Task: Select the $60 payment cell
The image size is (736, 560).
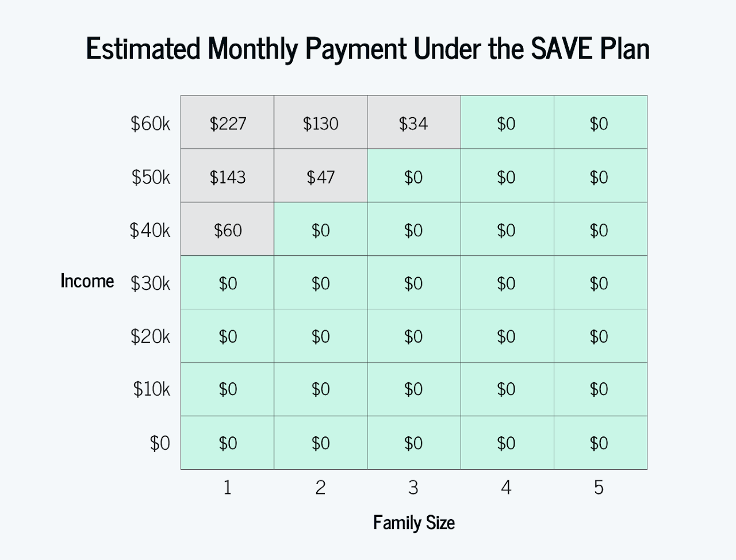Action: 228,230
